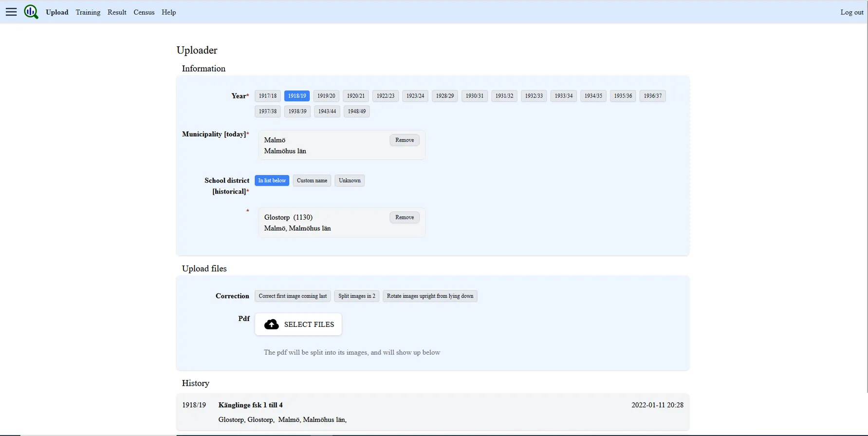
Task: Open the Result menu item
Action: coord(117,12)
